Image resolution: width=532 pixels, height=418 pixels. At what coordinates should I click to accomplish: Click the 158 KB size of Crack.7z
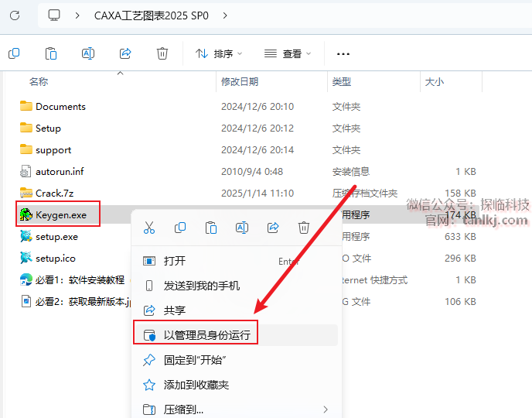click(x=460, y=194)
